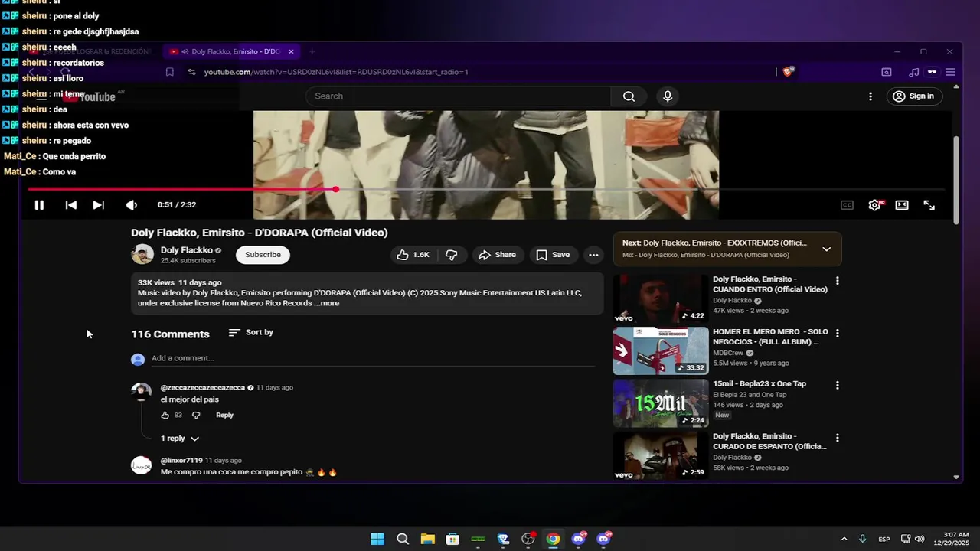Save the video to a playlist
The height and width of the screenshot is (551, 980).
553,255
